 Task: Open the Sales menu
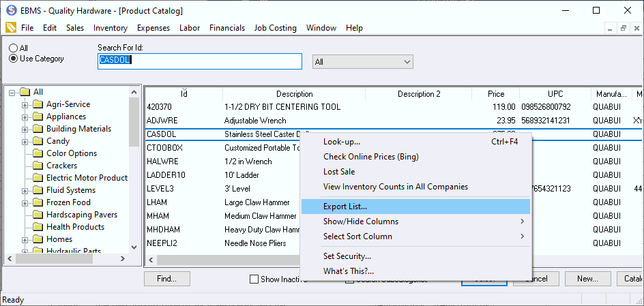[75, 28]
